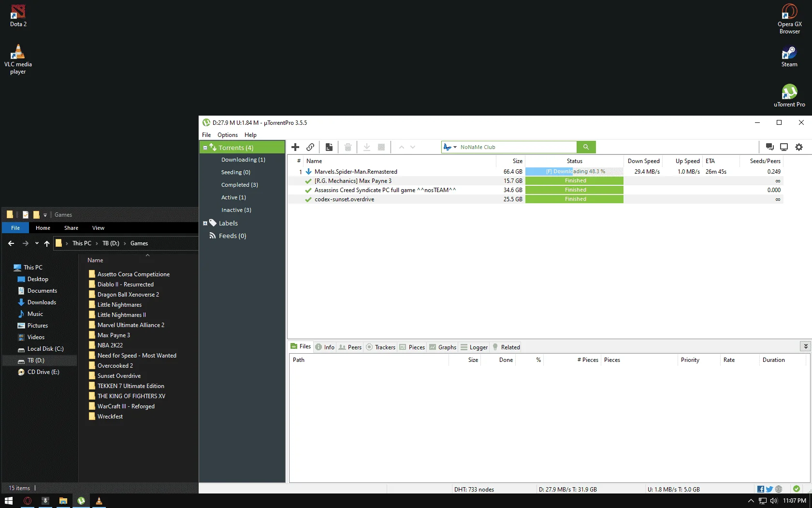Open the chat bubbles icon in uTorrent toolbar
The height and width of the screenshot is (508, 812).
click(x=770, y=147)
